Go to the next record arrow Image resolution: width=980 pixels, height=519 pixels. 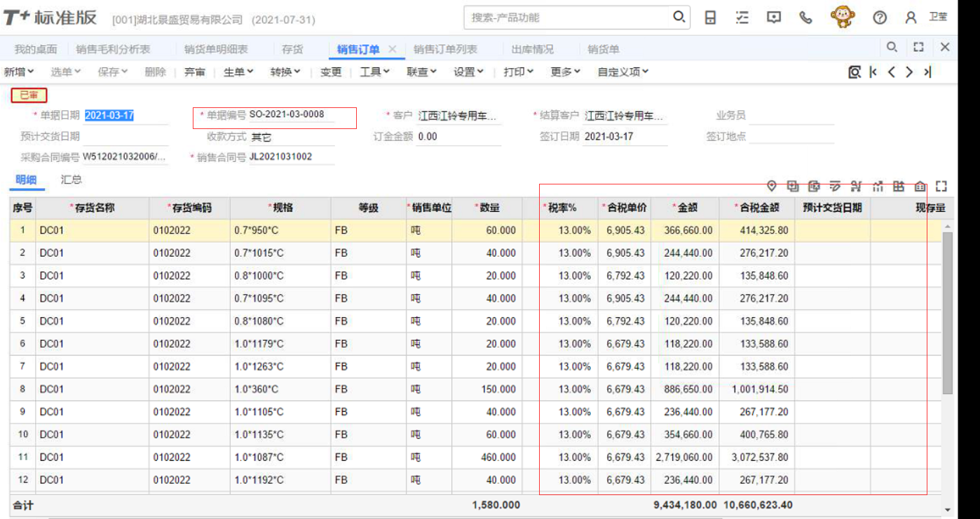(x=909, y=72)
